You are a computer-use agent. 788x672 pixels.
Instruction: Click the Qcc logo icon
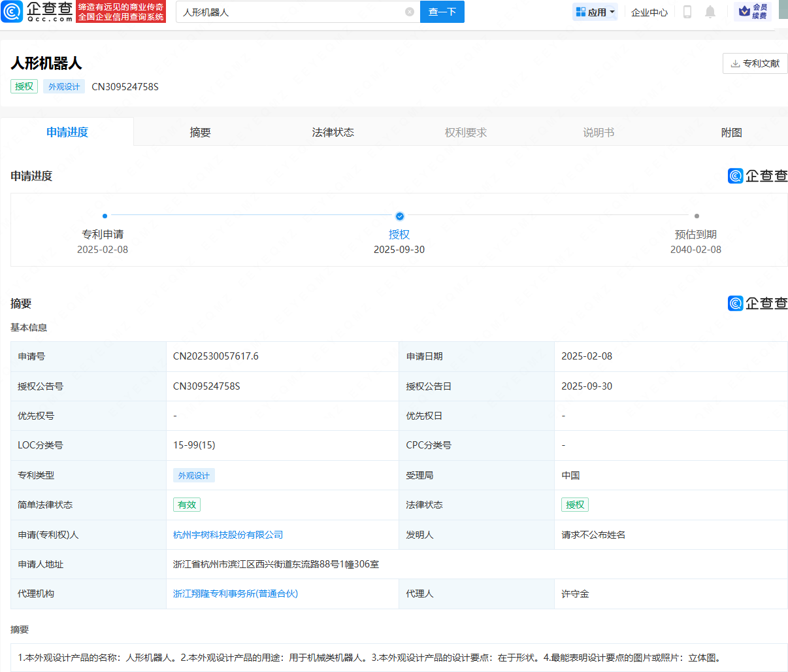tap(12, 12)
